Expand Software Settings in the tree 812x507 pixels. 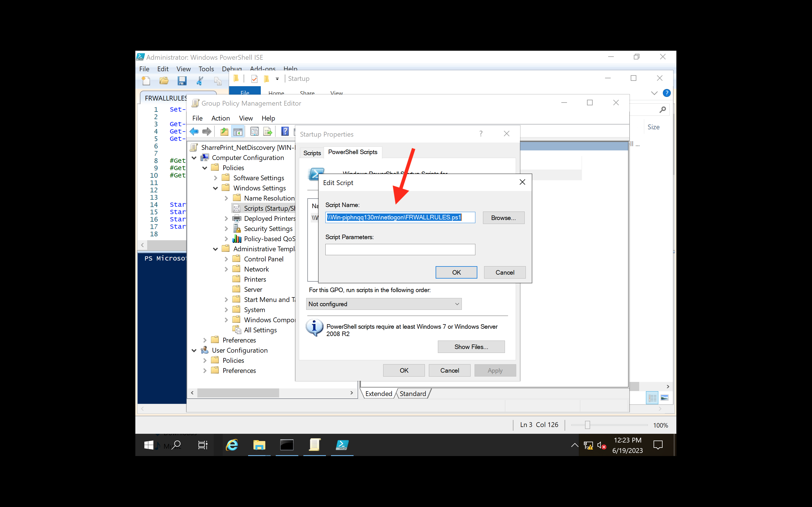click(x=215, y=178)
